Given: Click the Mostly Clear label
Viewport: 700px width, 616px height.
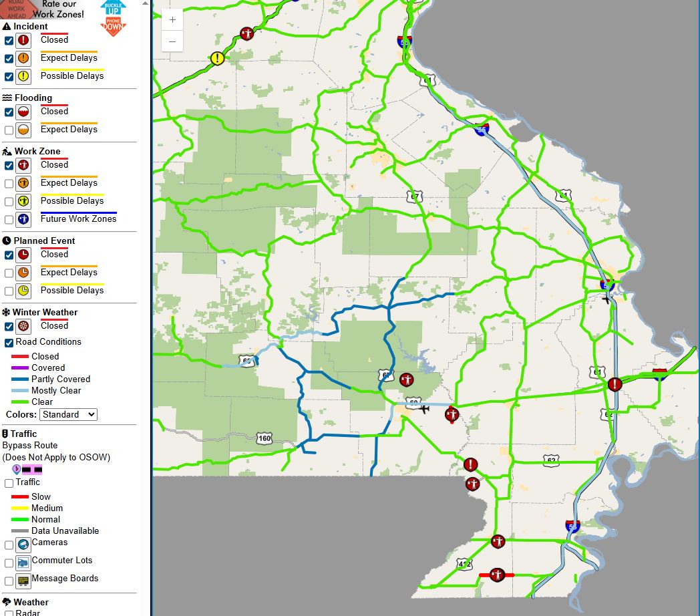Looking at the screenshot, I should pyautogui.click(x=56, y=390).
